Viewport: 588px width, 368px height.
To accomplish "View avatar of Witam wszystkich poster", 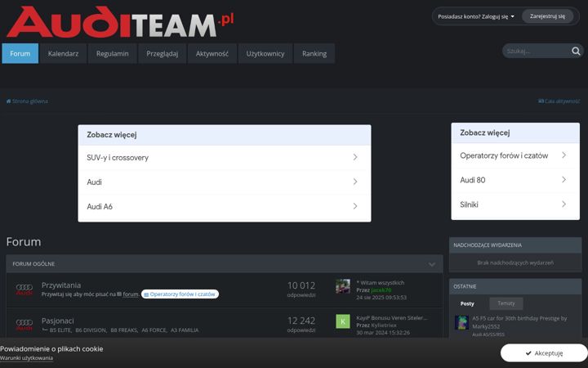I will click(343, 286).
